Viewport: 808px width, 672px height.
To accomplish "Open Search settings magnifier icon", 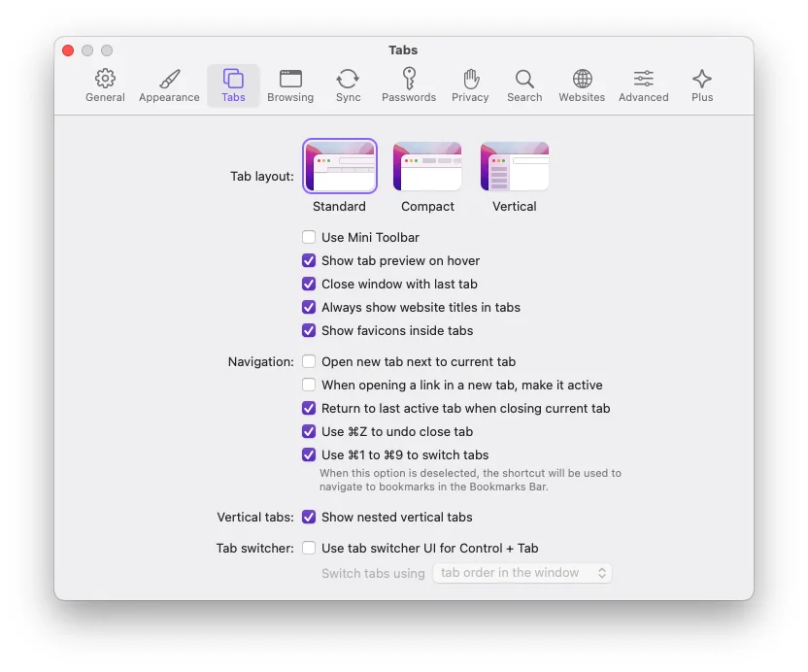I will coord(524,80).
